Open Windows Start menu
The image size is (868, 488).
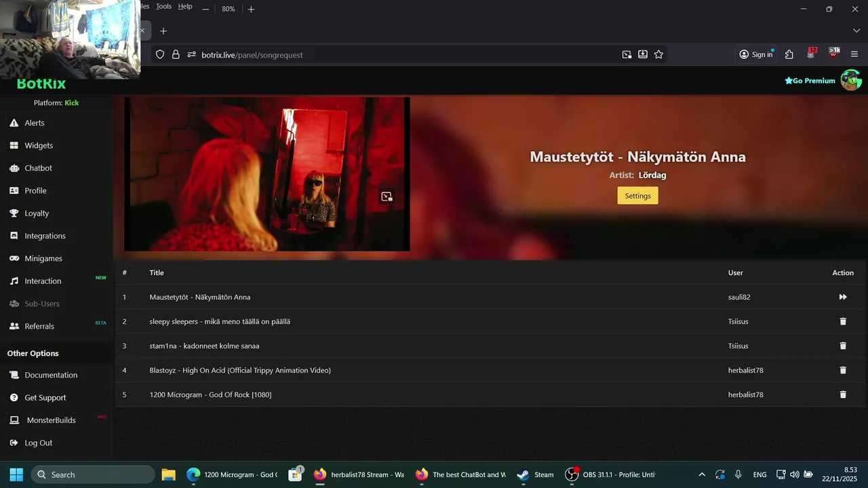tap(16, 474)
